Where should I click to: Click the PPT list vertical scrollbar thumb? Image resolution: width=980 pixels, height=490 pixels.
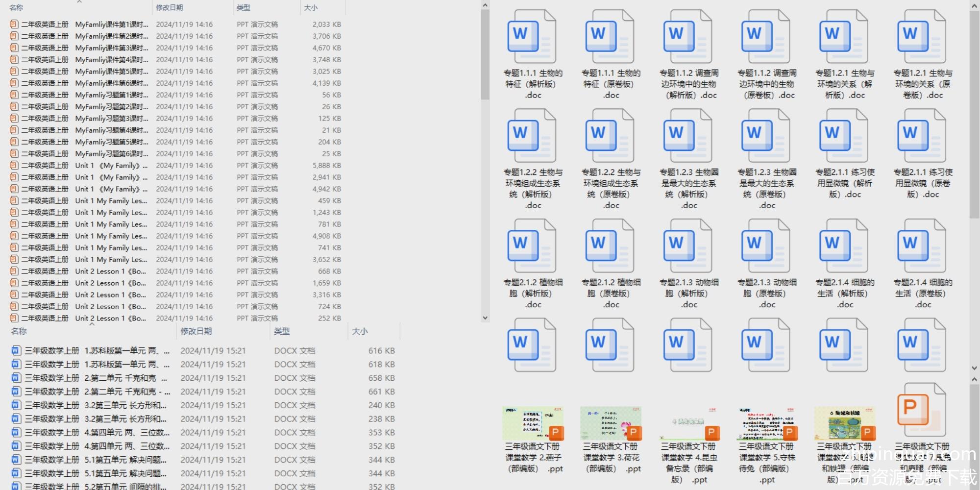[x=485, y=55]
